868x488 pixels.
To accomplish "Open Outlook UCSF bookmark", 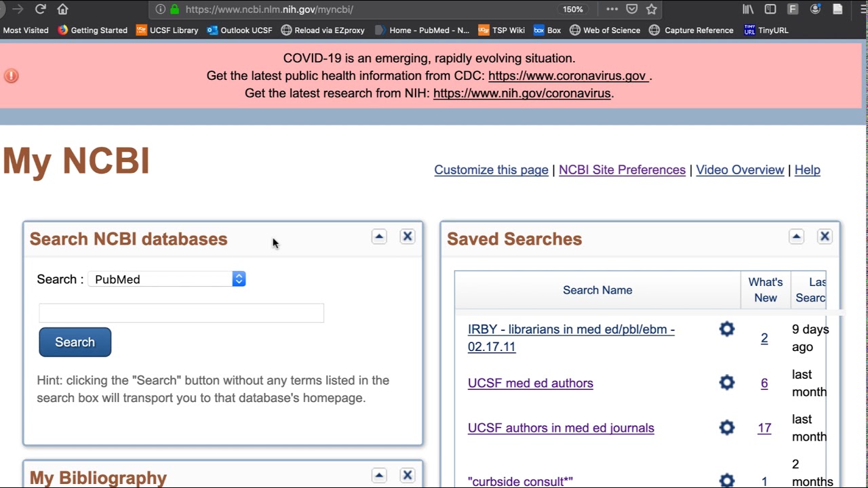I will (x=239, y=30).
